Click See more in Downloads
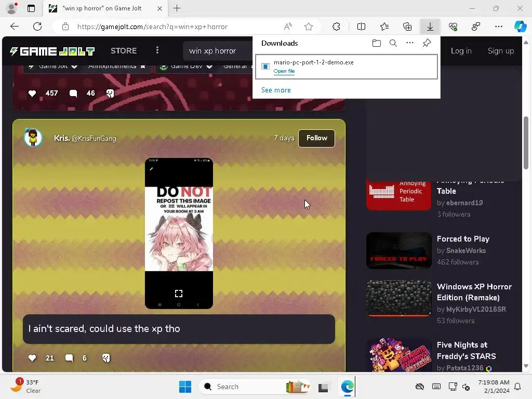Image resolution: width=532 pixels, height=399 pixels. (x=276, y=90)
